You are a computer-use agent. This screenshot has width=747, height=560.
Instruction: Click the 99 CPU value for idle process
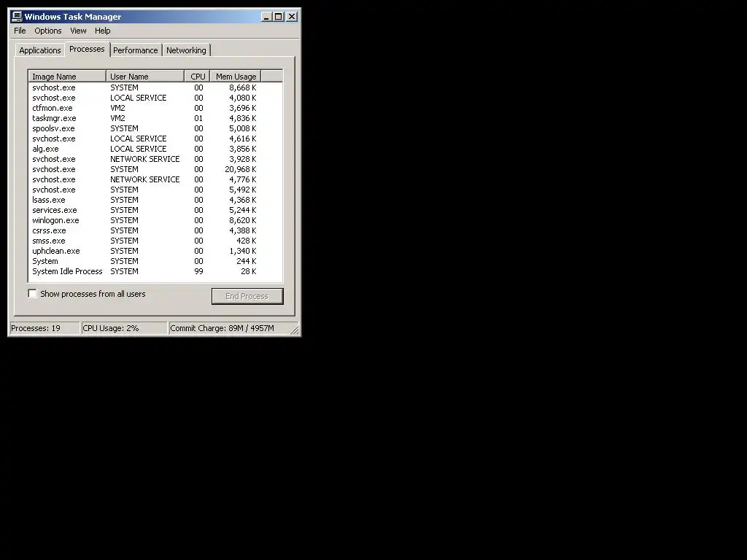198,271
